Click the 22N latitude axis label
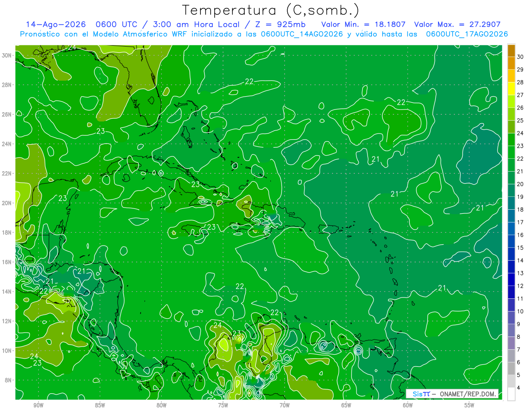 7,173
